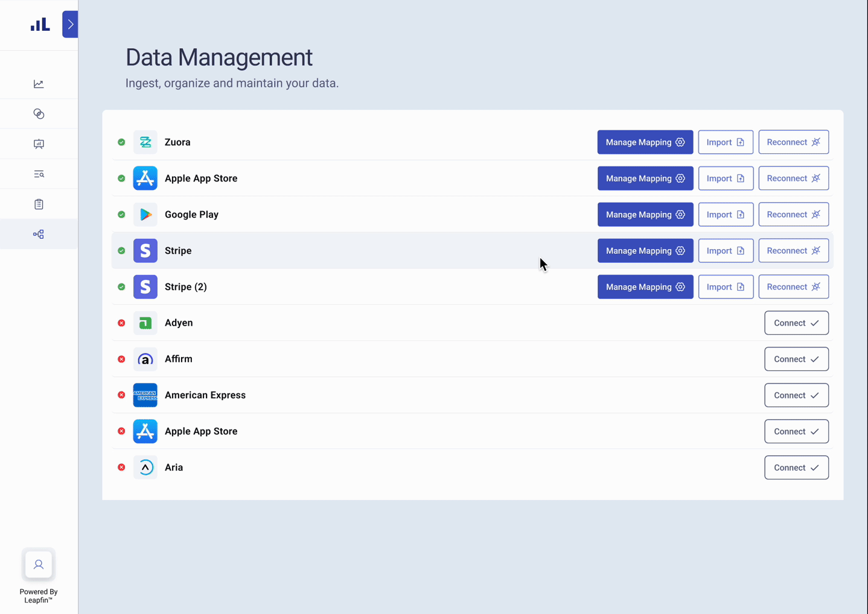Reconnect the Stripe integration
Image resolution: width=868 pixels, height=614 pixels.
[794, 251]
